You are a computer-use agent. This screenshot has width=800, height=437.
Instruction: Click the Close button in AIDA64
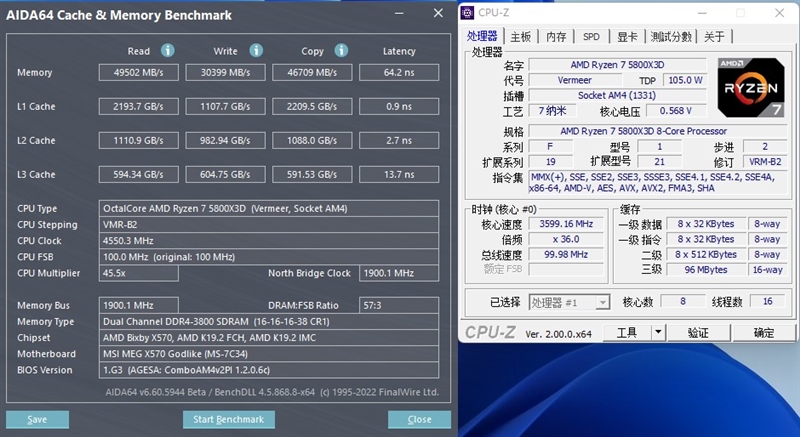point(419,419)
